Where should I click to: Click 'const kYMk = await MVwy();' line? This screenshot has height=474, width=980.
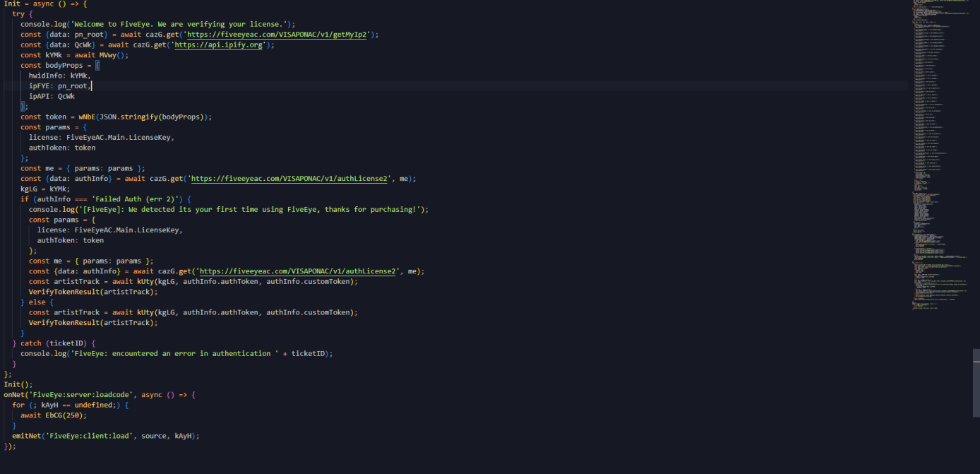74,55
